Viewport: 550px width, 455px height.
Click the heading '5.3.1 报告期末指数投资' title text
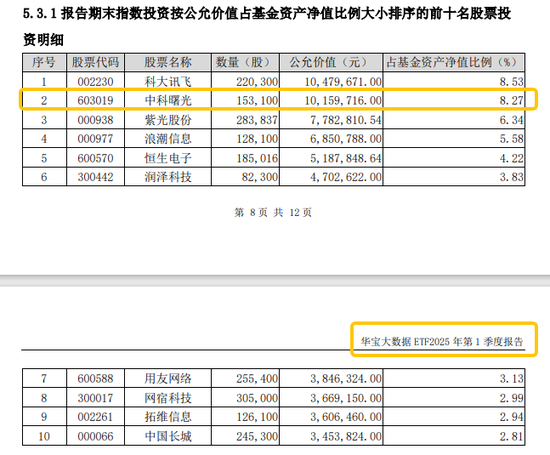click(267, 27)
